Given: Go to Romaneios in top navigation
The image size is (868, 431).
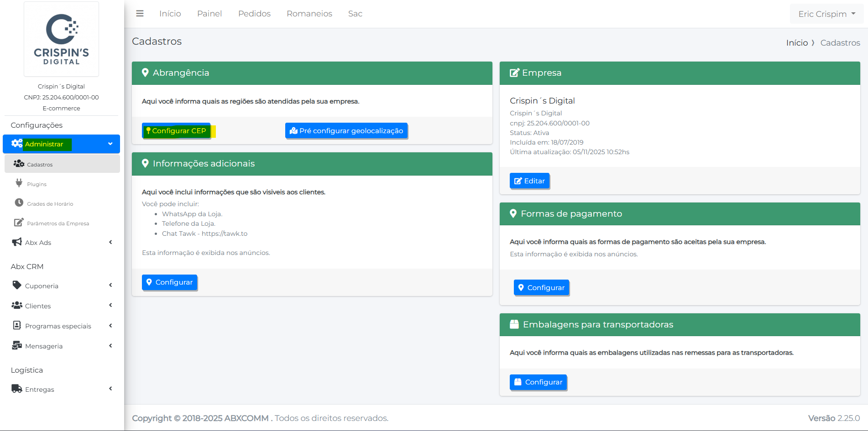Looking at the screenshot, I should tap(309, 14).
